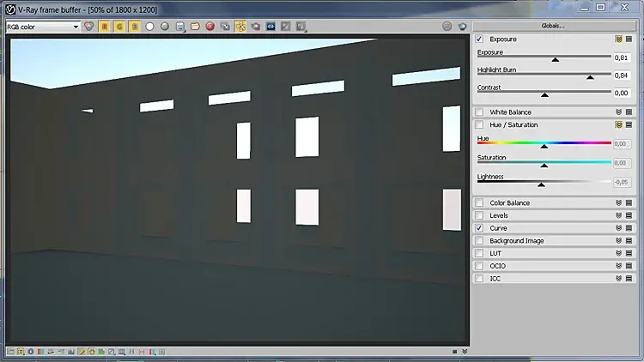Expand the Background Image rollout chevron

(x=619, y=240)
